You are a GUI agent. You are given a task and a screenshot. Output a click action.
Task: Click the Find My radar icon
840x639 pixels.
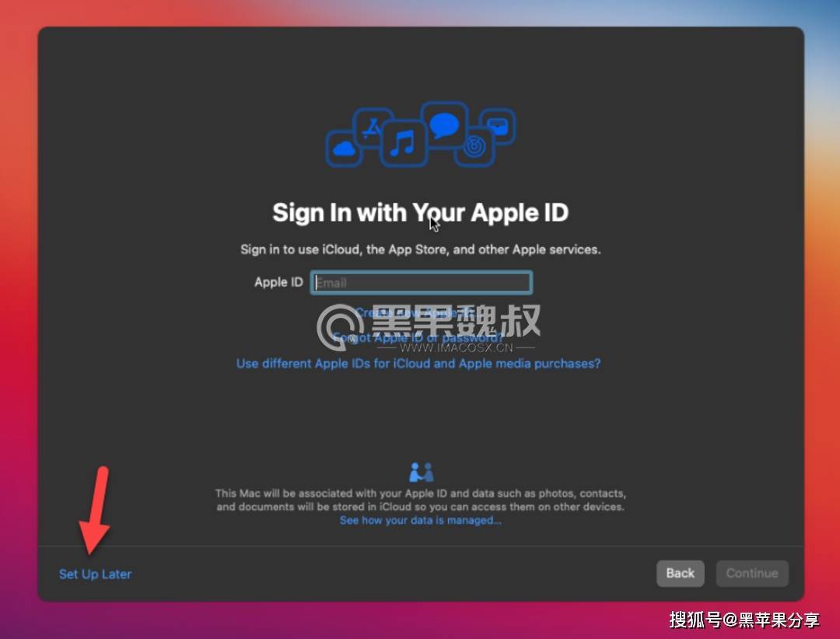(x=475, y=147)
